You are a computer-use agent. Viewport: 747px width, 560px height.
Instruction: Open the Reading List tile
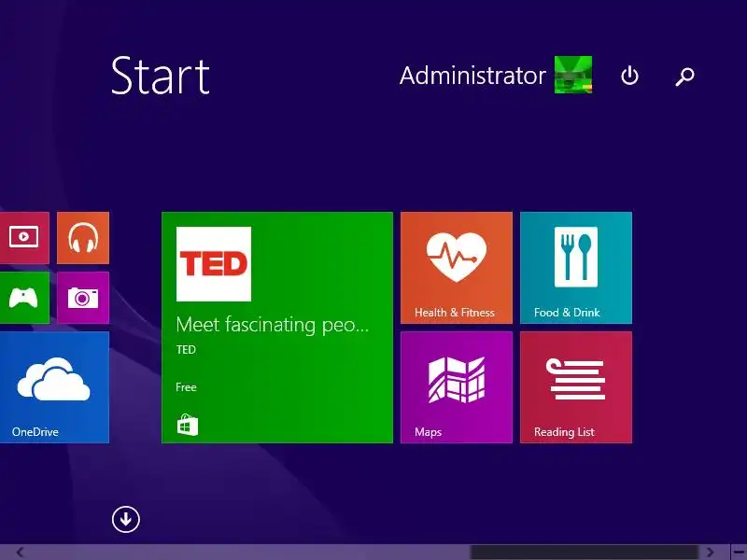[x=576, y=387]
